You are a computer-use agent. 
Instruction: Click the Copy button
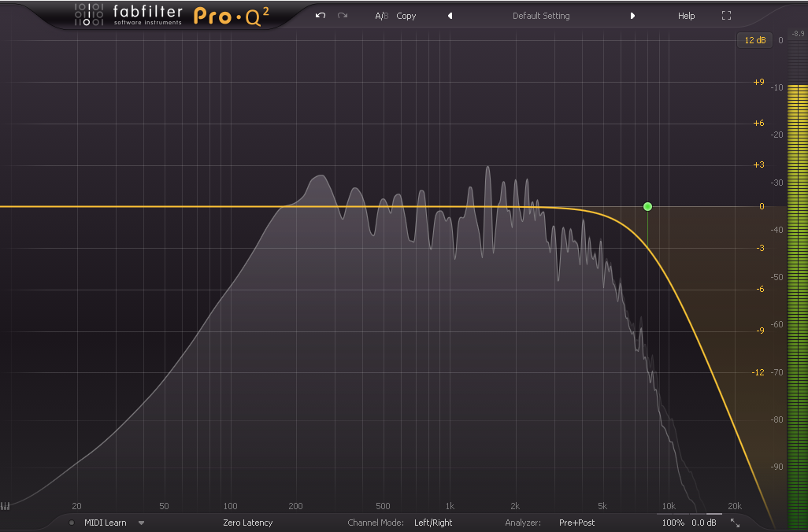coord(406,16)
